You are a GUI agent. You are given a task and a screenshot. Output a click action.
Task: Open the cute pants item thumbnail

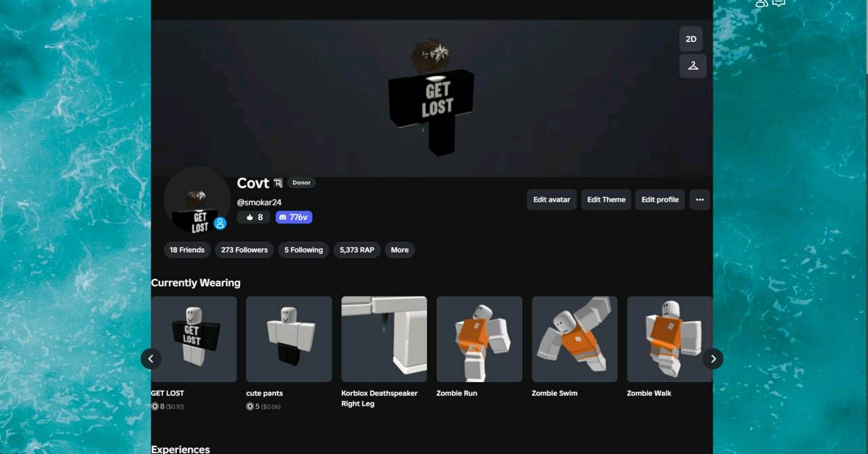289,339
